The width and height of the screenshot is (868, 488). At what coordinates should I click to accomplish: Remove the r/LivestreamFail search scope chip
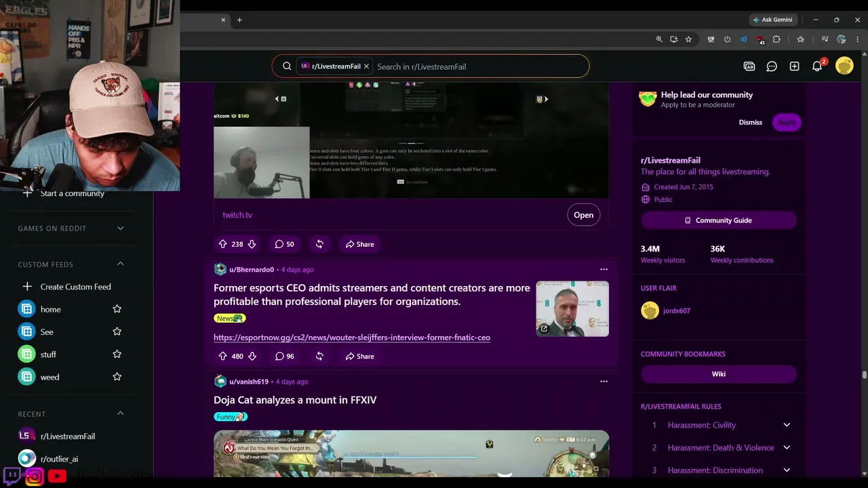click(x=366, y=66)
